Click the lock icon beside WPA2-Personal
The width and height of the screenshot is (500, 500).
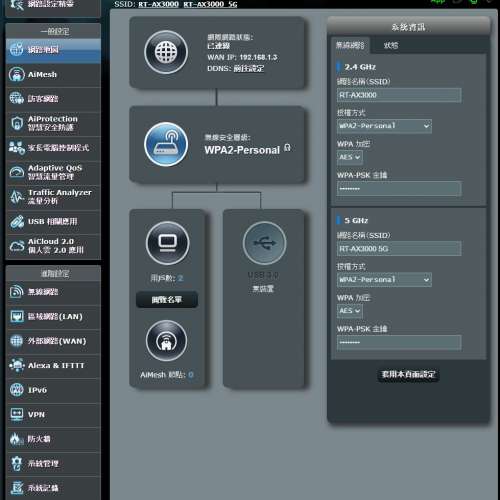tap(287, 148)
